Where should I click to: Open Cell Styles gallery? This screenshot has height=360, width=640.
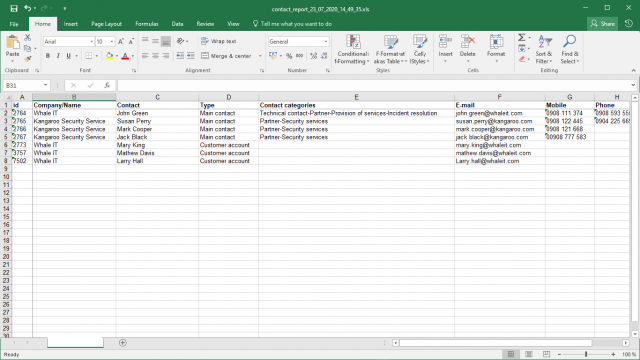click(419, 49)
